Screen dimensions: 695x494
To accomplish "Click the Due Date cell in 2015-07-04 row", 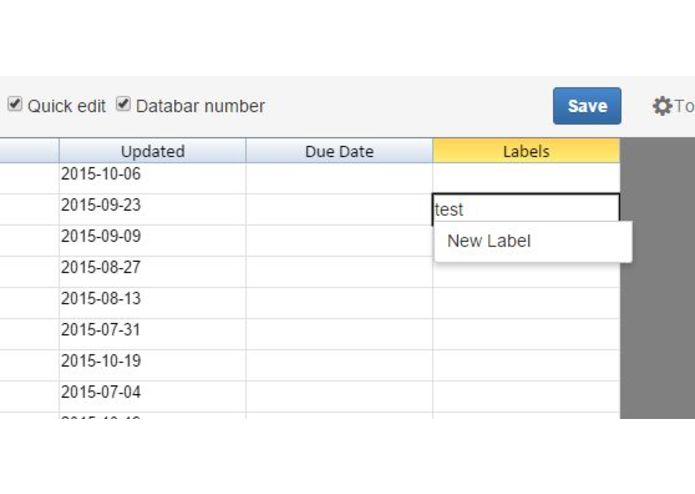I will click(x=340, y=397).
